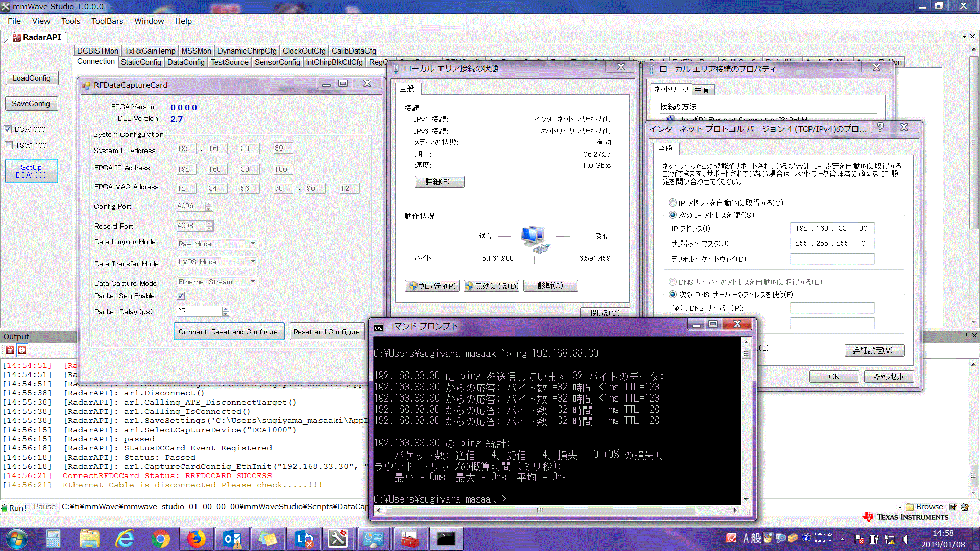
Task: Switch to Command Prompt taskbar icon
Action: coord(446,539)
